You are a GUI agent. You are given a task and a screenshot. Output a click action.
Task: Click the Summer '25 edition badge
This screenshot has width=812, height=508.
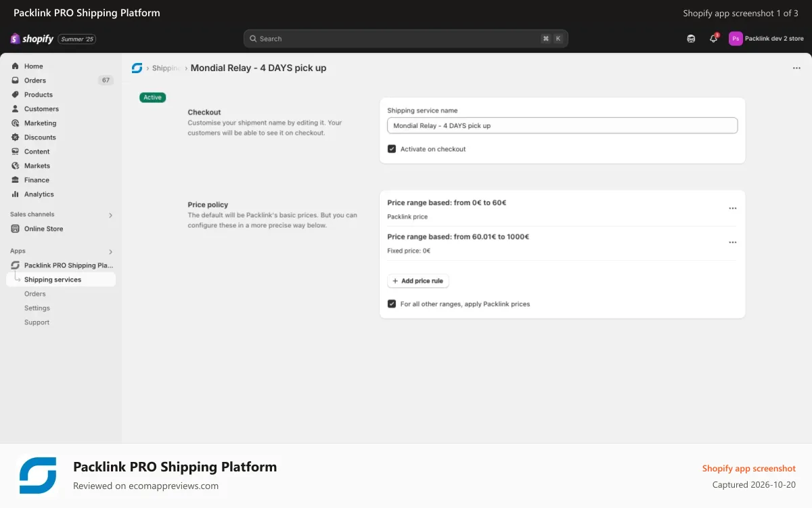77,39
